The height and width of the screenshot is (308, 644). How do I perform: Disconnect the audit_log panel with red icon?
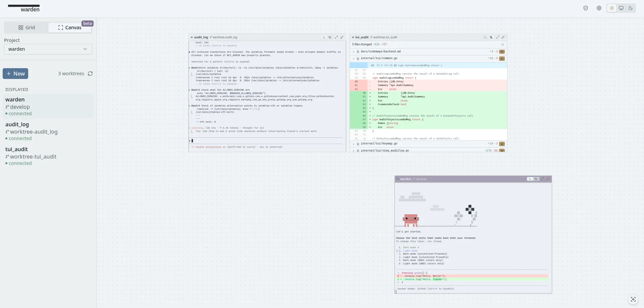coord(342,37)
